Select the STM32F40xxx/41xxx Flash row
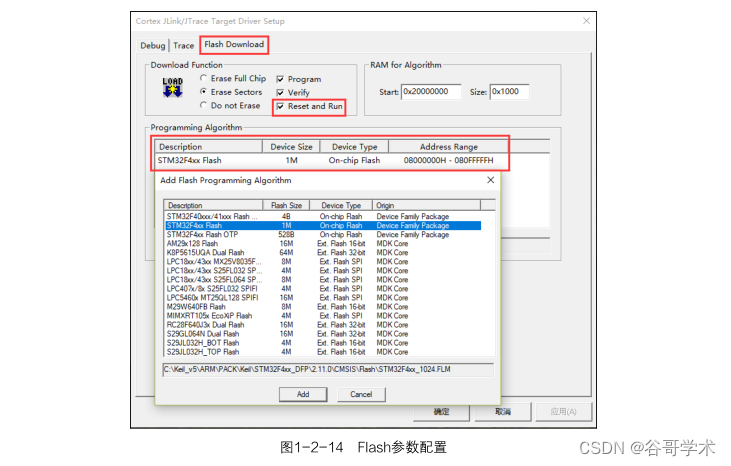This screenshot has height=466, width=731. (x=323, y=217)
